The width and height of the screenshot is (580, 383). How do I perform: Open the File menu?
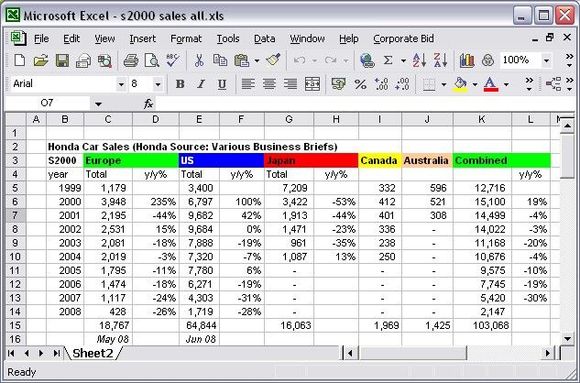41,38
